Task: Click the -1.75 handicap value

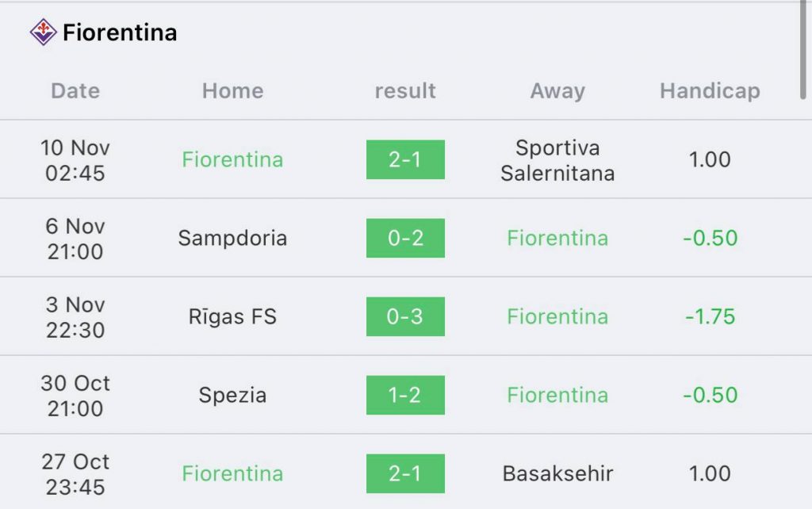Action: point(710,316)
